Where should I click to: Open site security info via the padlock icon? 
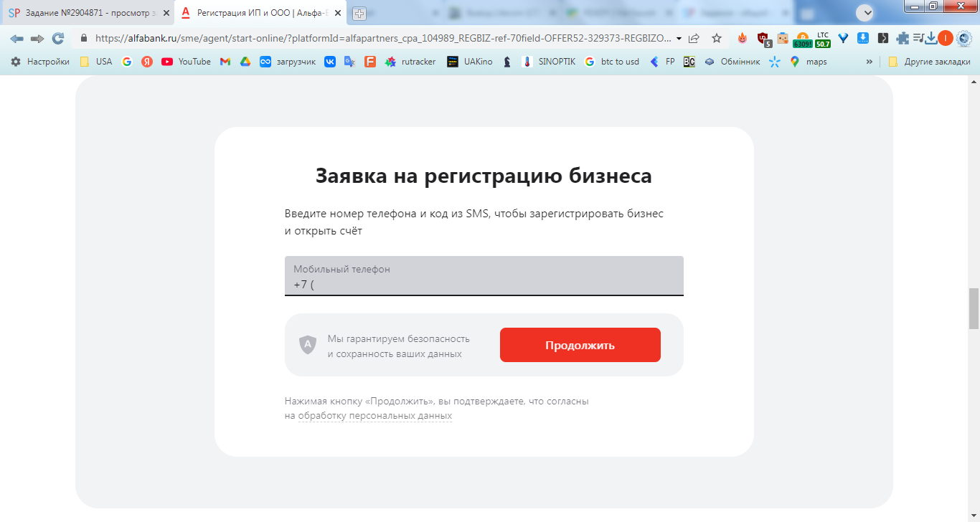click(x=84, y=38)
